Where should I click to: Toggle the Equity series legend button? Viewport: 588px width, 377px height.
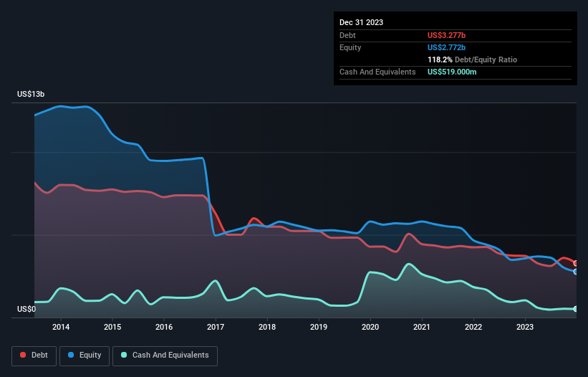[85, 355]
